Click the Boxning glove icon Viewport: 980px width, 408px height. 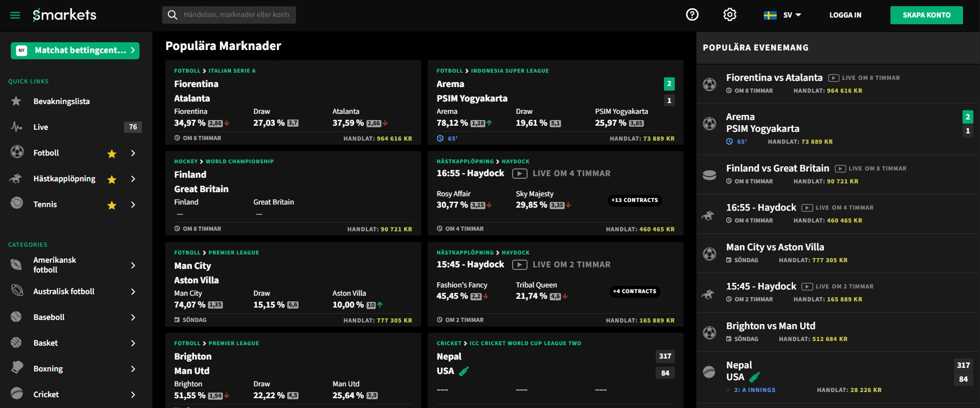17,367
